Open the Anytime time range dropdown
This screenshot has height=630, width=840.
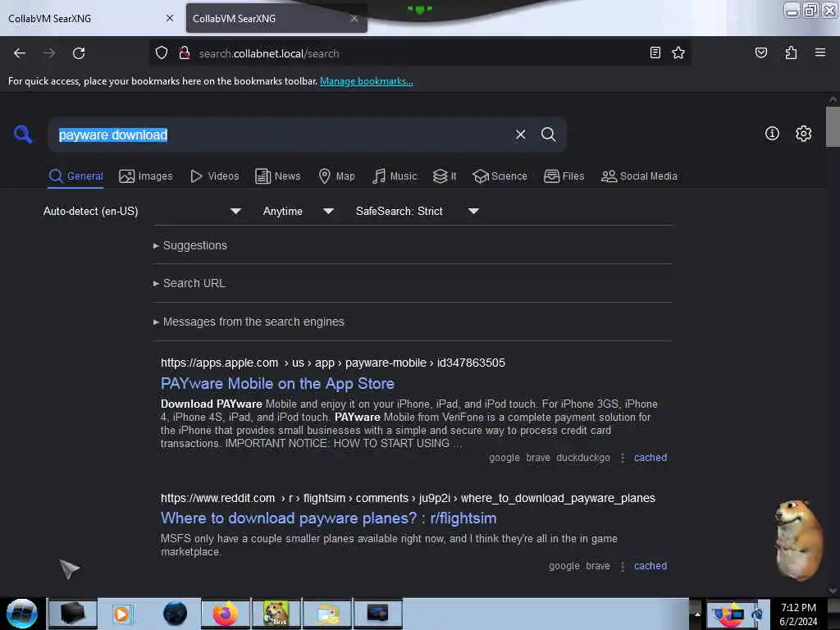coord(299,211)
